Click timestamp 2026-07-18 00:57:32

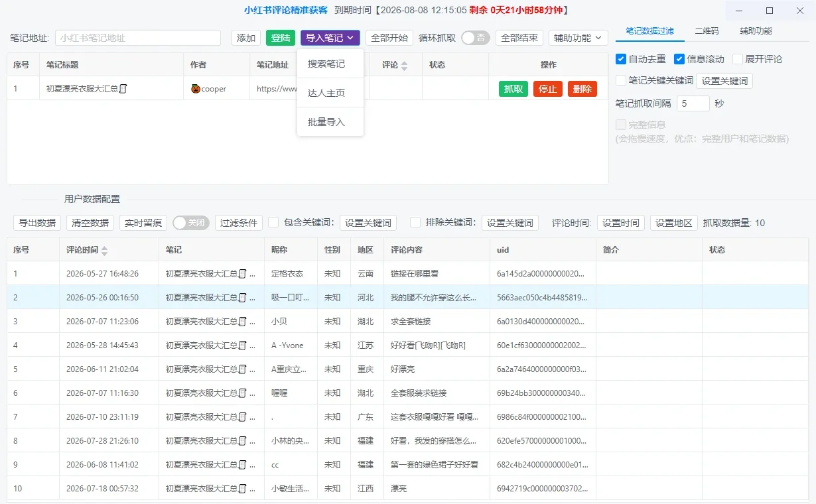click(102, 488)
